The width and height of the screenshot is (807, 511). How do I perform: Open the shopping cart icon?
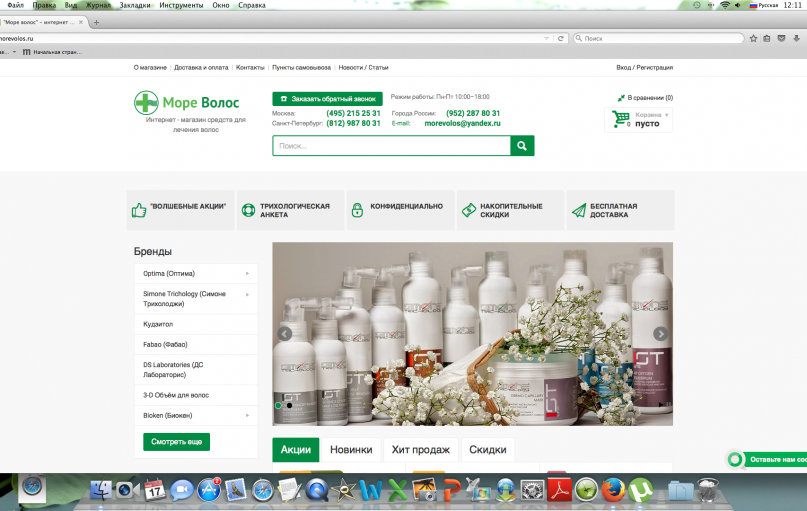point(621,119)
